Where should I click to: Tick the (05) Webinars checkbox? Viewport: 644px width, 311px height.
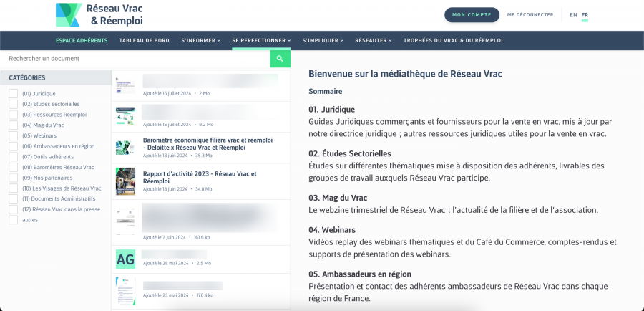13,135
